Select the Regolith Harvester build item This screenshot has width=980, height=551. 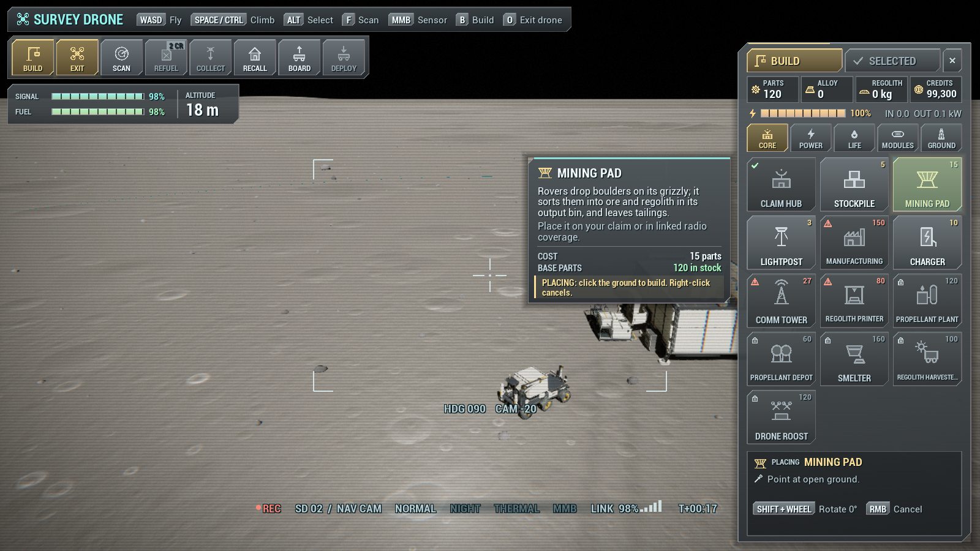(927, 359)
